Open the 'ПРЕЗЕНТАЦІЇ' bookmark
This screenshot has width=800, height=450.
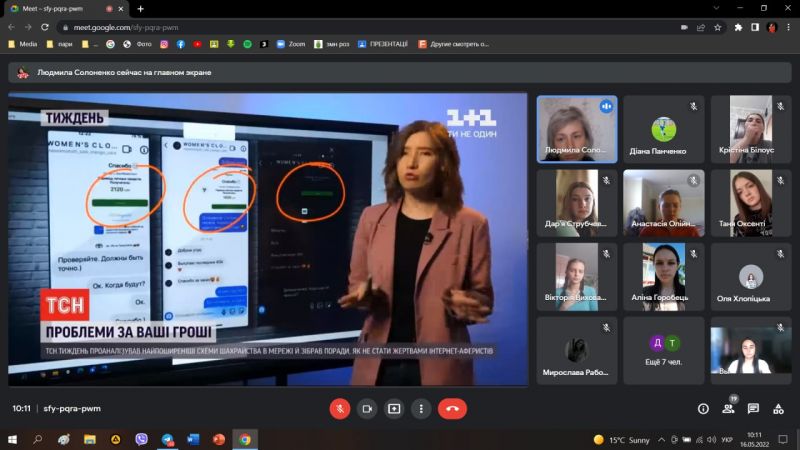tap(383, 44)
